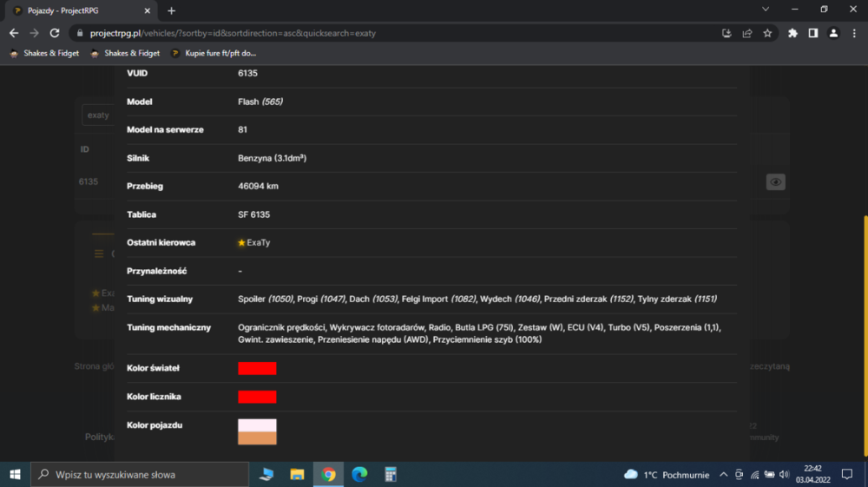Click the red Kolor świateł swatch
This screenshot has width=868, height=487.
pos(257,368)
